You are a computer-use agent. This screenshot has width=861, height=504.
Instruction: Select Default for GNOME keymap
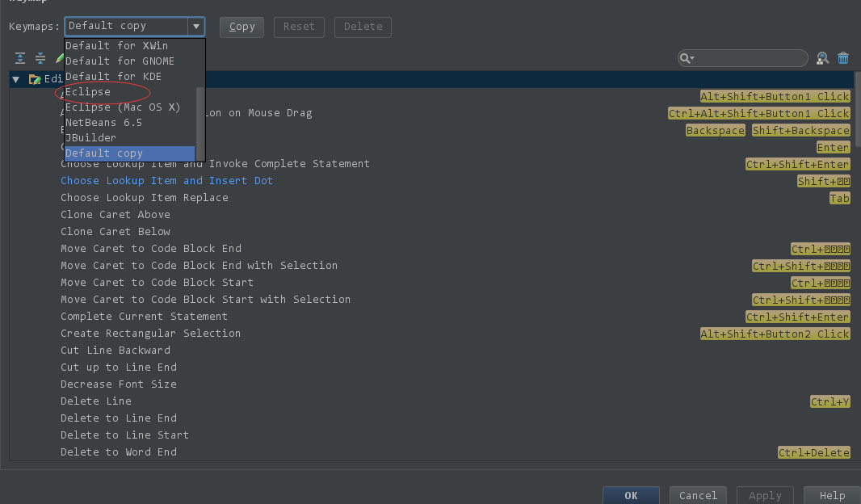[130, 61]
